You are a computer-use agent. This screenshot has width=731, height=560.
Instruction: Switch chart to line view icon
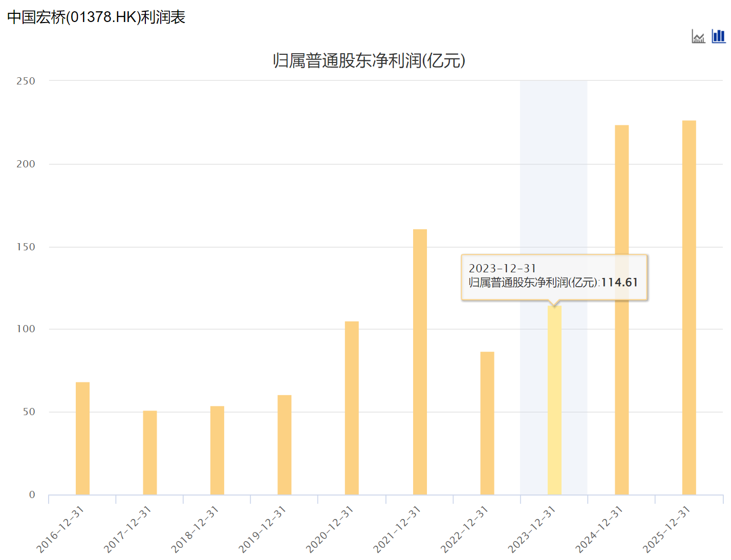pos(698,36)
